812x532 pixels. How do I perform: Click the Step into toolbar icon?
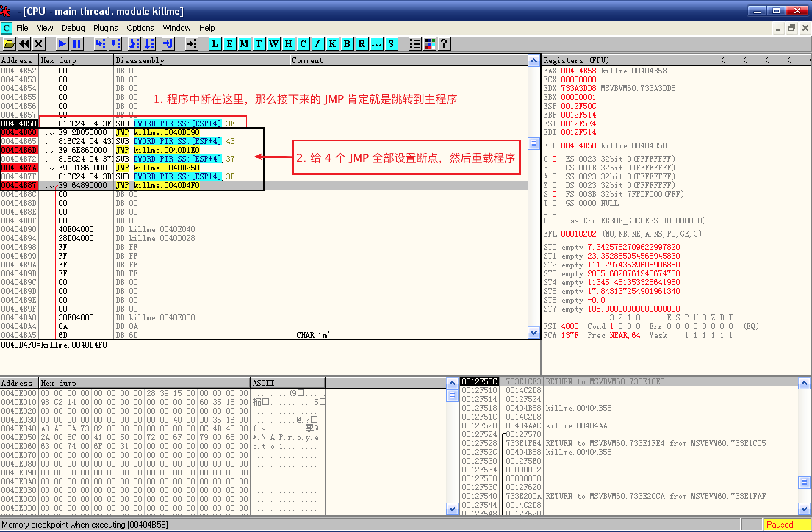pyautogui.click(x=100, y=44)
